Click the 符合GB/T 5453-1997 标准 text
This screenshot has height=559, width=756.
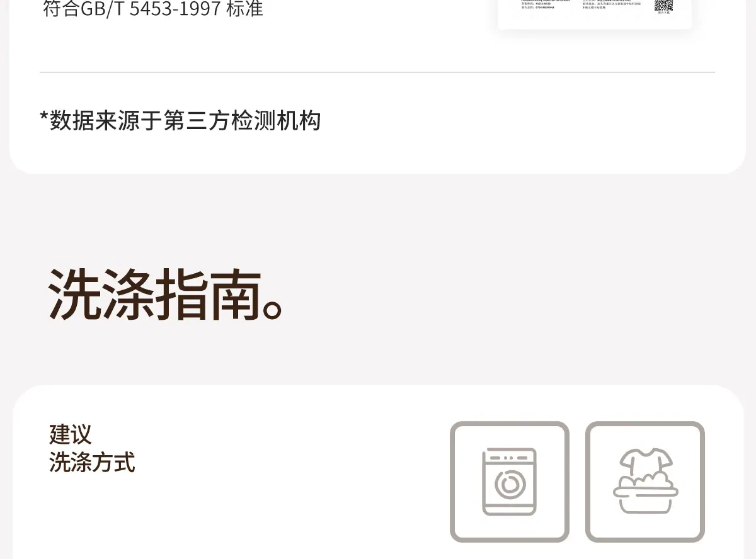[153, 9]
